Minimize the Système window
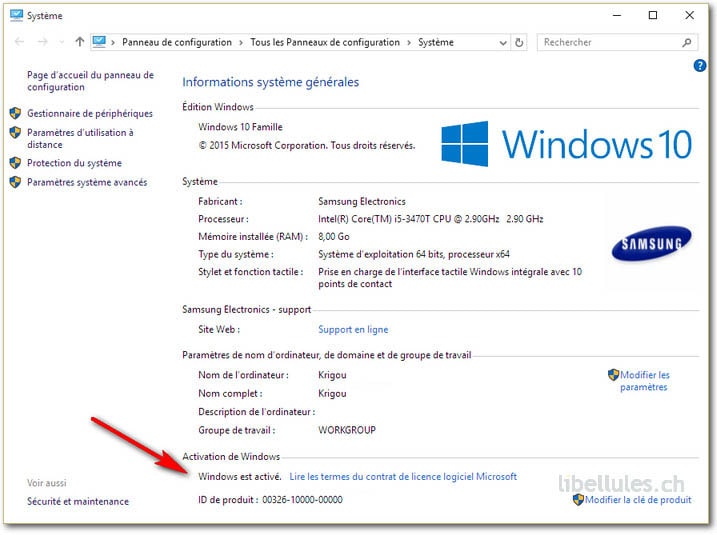Viewport: 717px width, 535px height. tap(617, 16)
